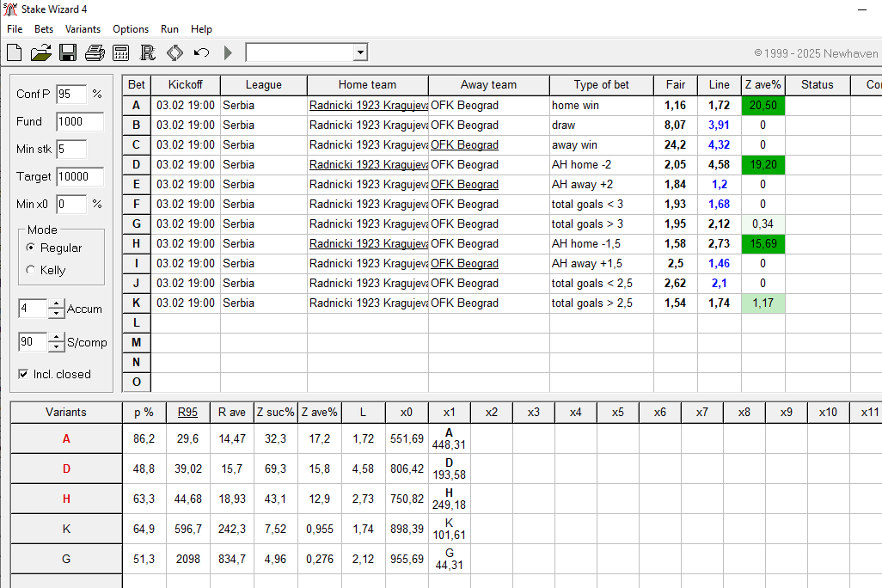
Task: Click the Fair value 24,2 cell
Action: point(676,145)
